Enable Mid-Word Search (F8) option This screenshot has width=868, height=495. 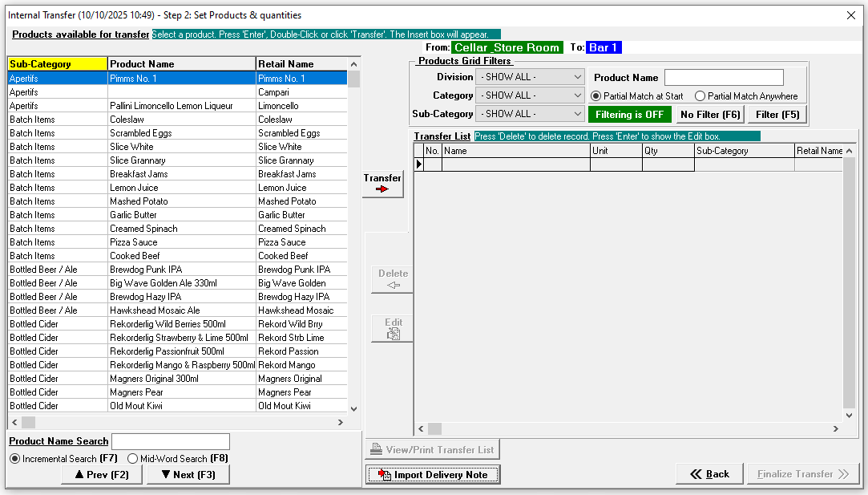pos(133,459)
